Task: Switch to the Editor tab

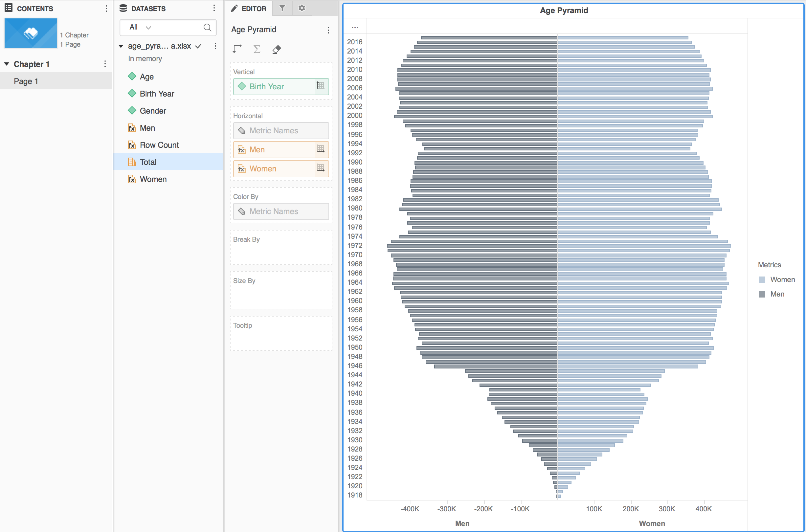Action: coord(249,9)
